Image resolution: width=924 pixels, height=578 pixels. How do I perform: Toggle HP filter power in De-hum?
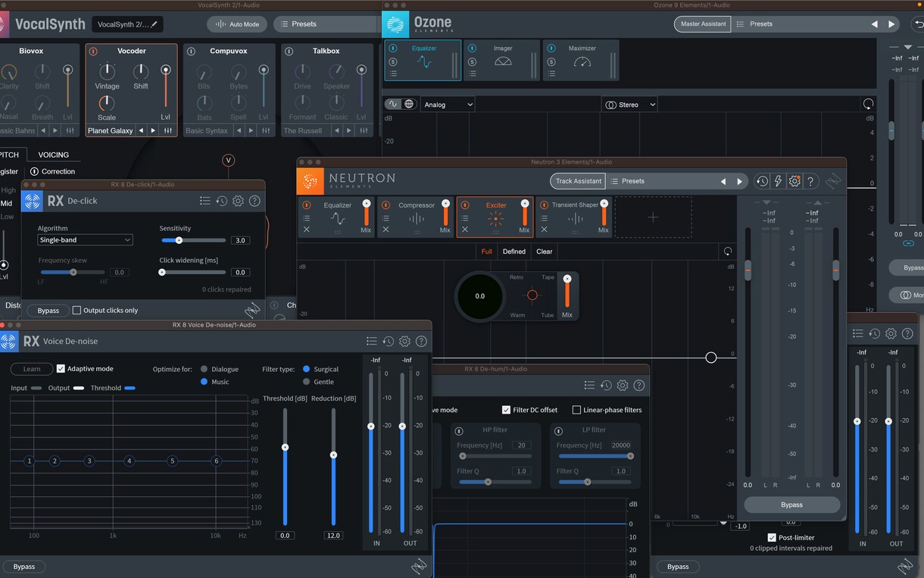point(459,431)
